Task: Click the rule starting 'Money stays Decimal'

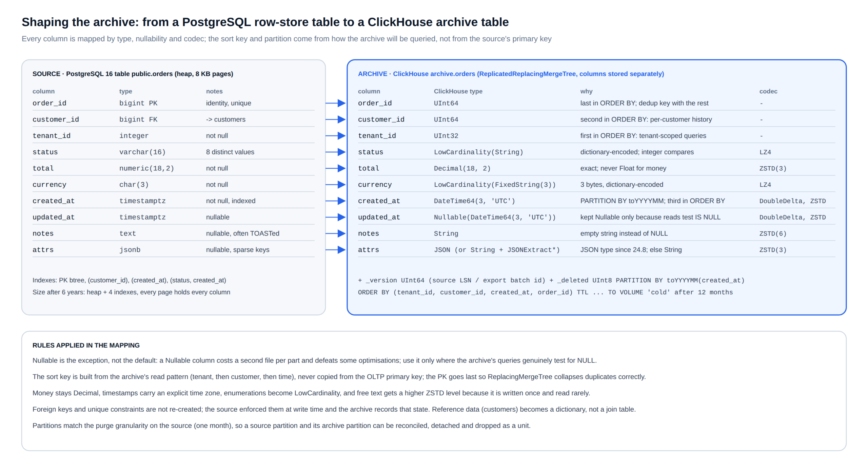Action: click(x=311, y=393)
